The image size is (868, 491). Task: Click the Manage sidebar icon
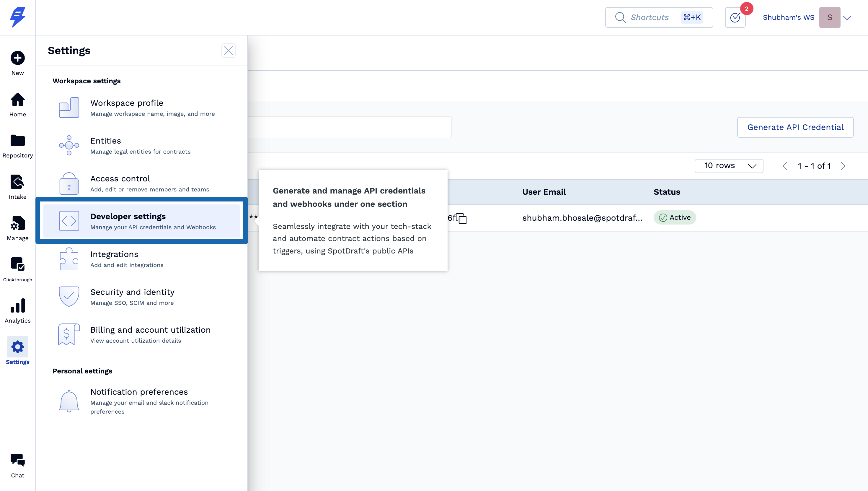tap(17, 223)
